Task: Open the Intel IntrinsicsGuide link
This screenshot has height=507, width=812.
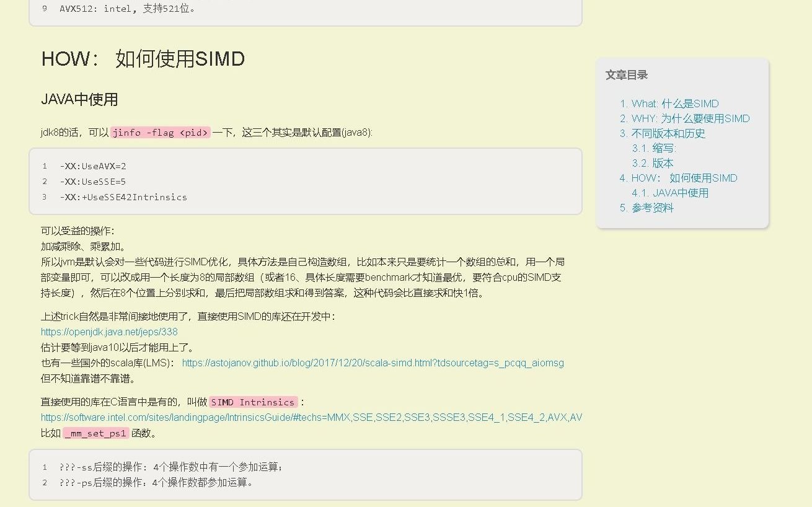Action: [x=311, y=417]
